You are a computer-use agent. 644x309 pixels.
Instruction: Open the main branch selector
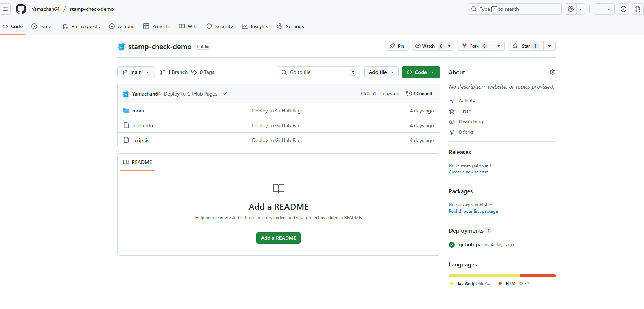click(x=136, y=72)
